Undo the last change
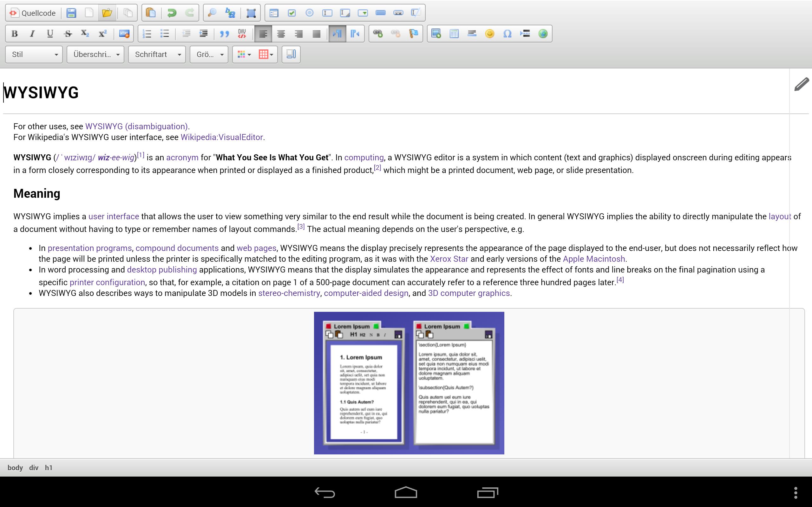The height and width of the screenshot is (507, 812). click(172, 13)
